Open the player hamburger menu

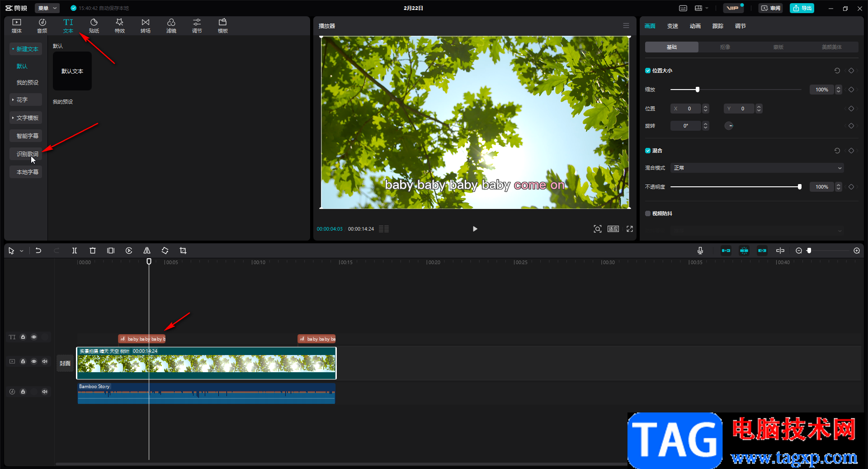(x=626, y=26)
